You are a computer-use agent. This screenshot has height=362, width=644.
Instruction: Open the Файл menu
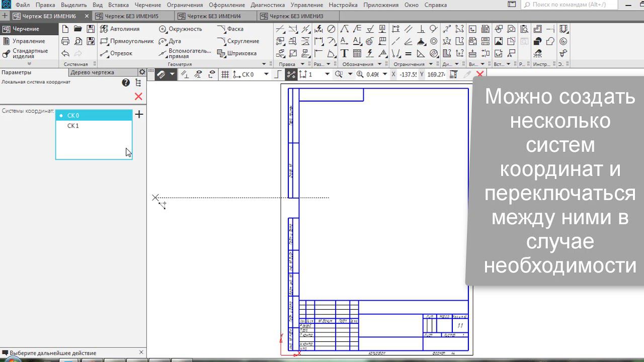[23, 5]
